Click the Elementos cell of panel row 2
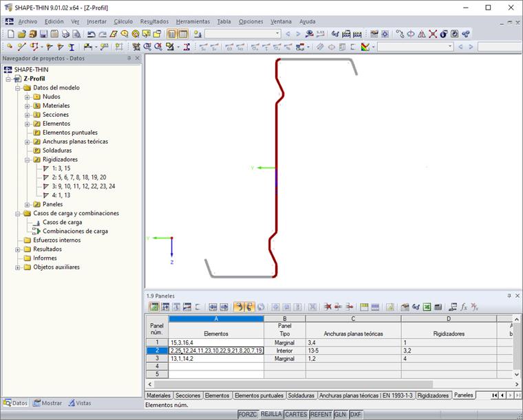 tap(216, 351)
